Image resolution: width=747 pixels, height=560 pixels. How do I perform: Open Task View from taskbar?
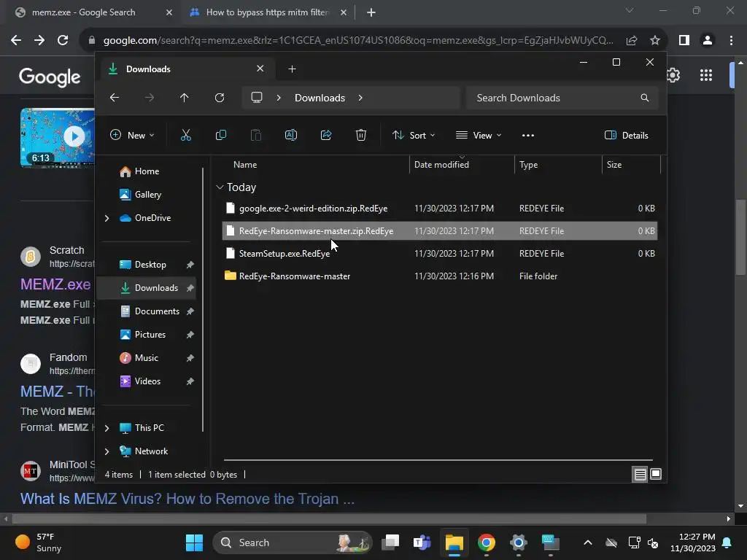[391, 542]
